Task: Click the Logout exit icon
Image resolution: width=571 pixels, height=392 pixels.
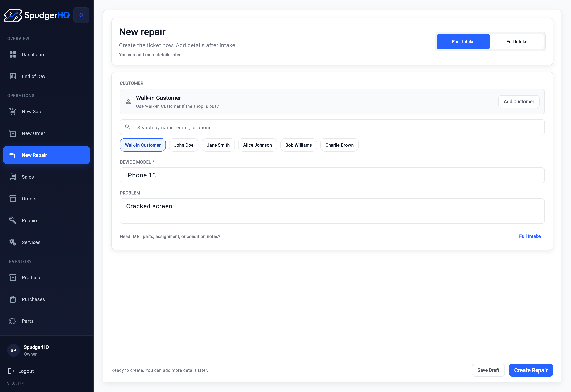Action: click(11, 371)
